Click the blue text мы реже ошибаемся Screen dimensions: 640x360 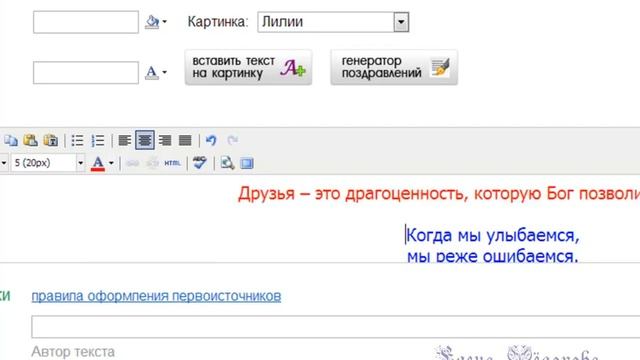(493, 256)
